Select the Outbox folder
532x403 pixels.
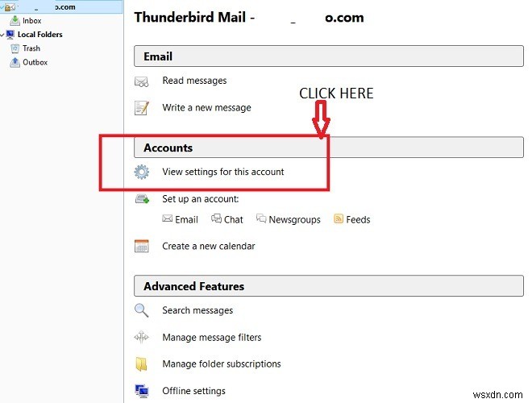click(x=35, y=62)
